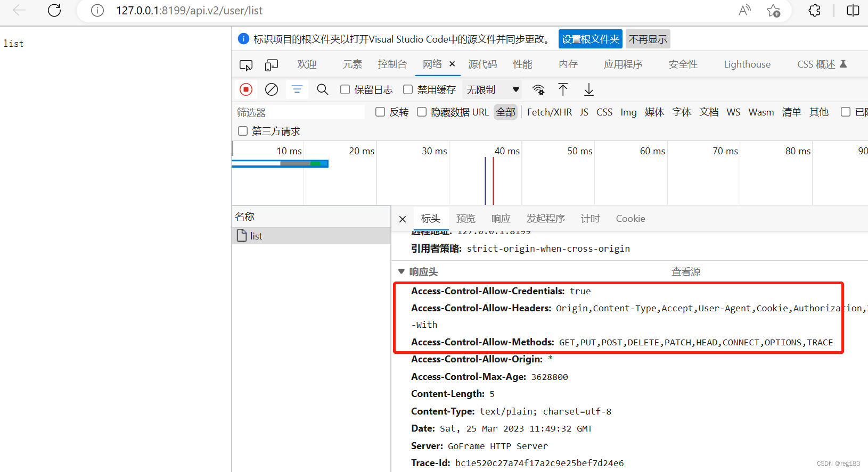Check hide data URL checkbox
Screen dimensions: 868x472
tap(422, 112)
